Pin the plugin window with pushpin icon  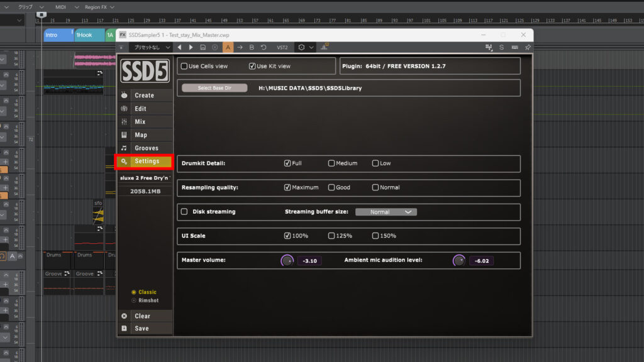click(x=528, y=47)
